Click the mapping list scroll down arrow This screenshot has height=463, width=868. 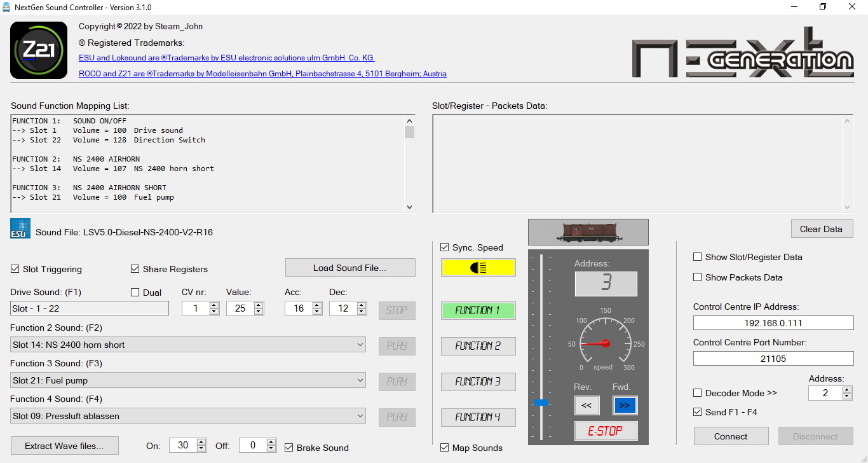[x=409, y=207]
